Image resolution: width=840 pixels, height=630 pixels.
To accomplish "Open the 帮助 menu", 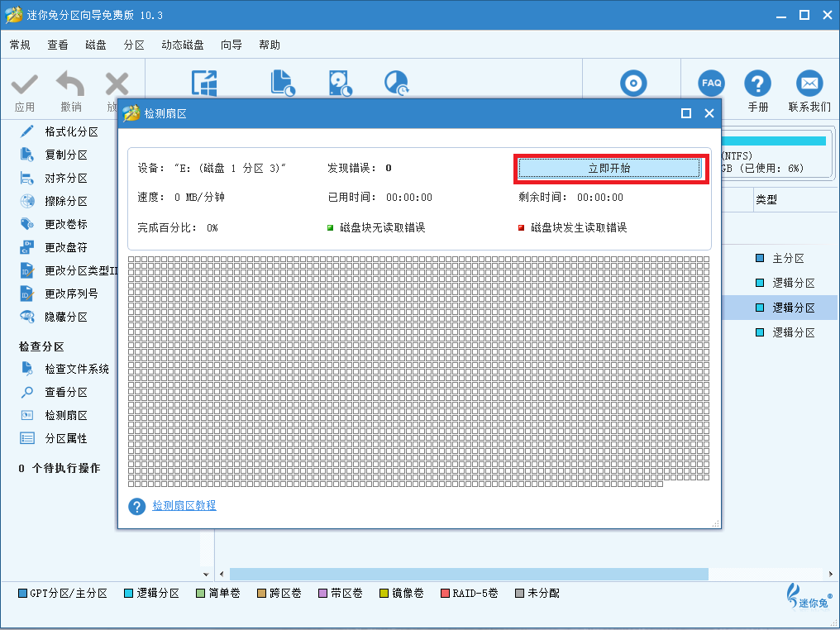I will [x=270, y=45].
